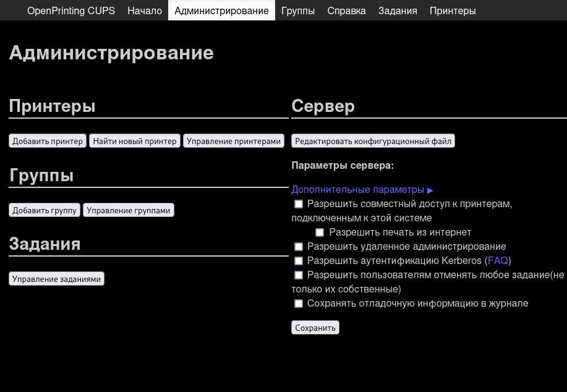Open Управление группами
Viewport: 567px width, 392px height.
point(129,210)
